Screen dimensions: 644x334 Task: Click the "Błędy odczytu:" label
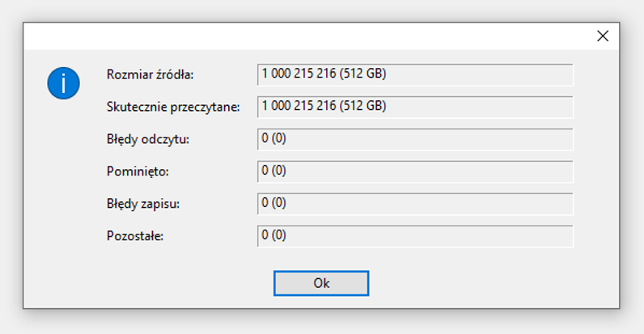(x=148, y=140)
